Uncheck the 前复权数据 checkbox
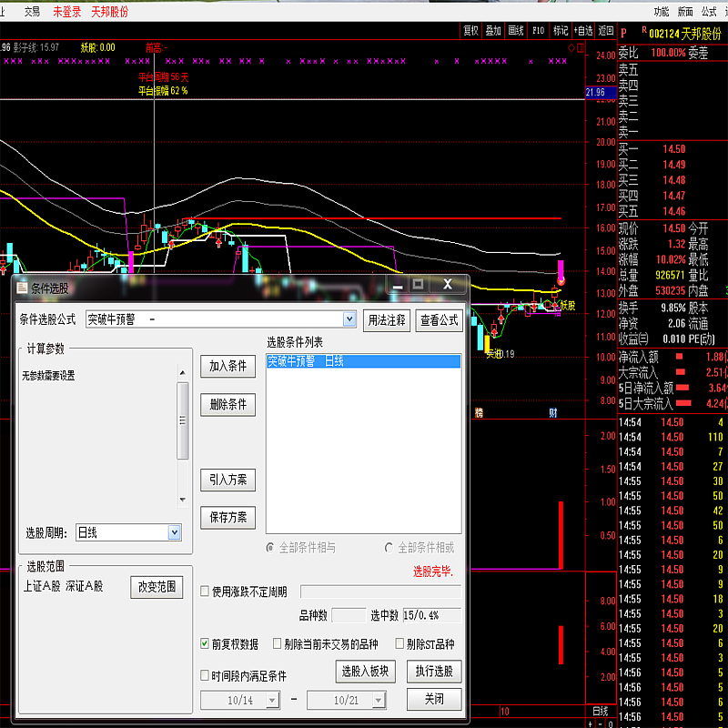 point(205,644)
